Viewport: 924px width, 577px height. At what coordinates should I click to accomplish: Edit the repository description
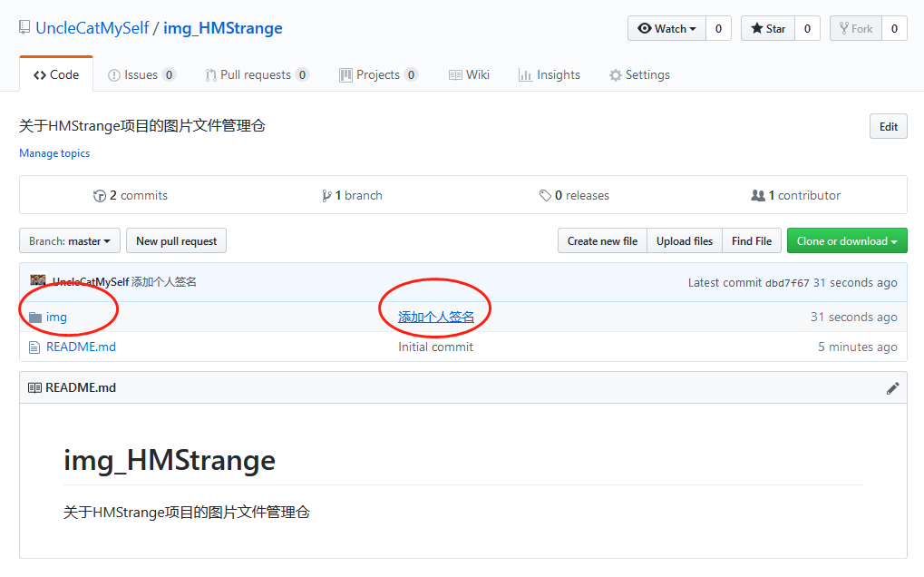(x=888, y=127)
